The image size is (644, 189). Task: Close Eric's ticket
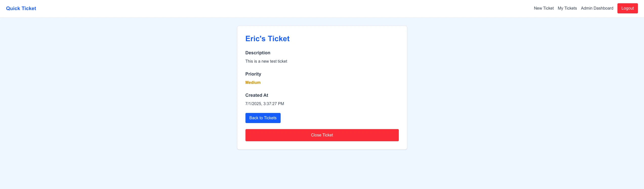coord(322,135)
